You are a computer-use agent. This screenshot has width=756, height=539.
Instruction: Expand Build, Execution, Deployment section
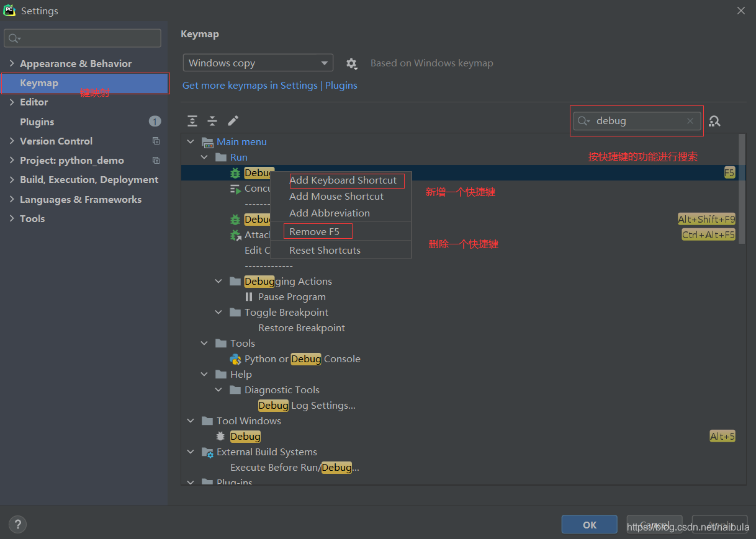click(x=12, y=179)
